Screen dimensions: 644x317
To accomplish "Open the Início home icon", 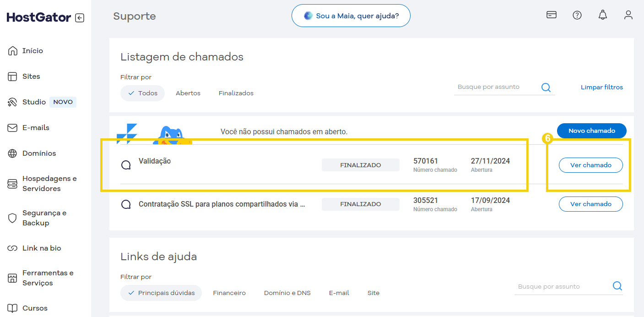I will click(x=12, y=51).
